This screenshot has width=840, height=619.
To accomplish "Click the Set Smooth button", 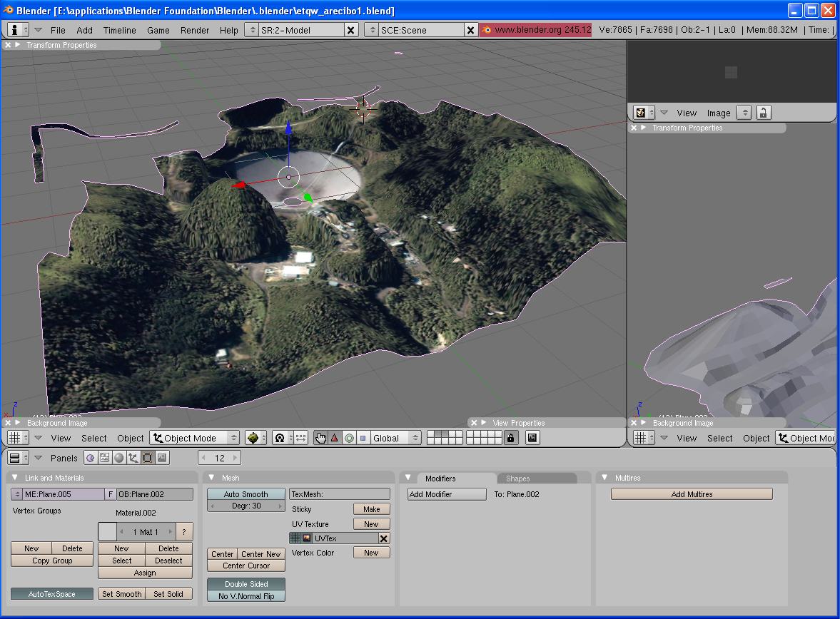I will click(121, 594).
